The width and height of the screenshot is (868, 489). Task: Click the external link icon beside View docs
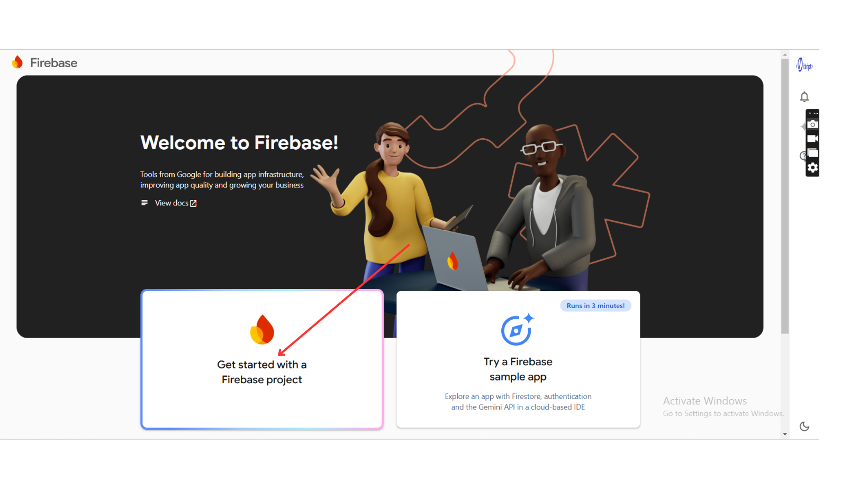pos(193,203)
